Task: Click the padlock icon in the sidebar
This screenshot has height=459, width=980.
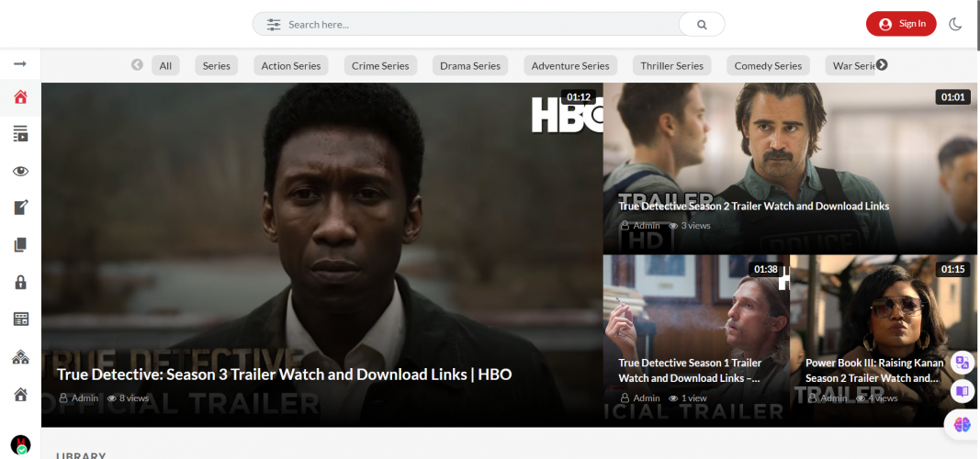Action: (x=20, y=282)
